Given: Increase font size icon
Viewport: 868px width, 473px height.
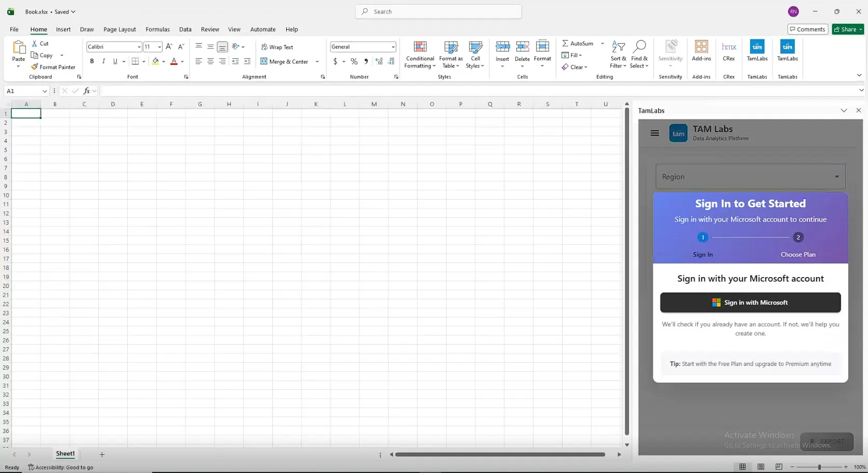Looking at the screenshot, I should point(169,47).
